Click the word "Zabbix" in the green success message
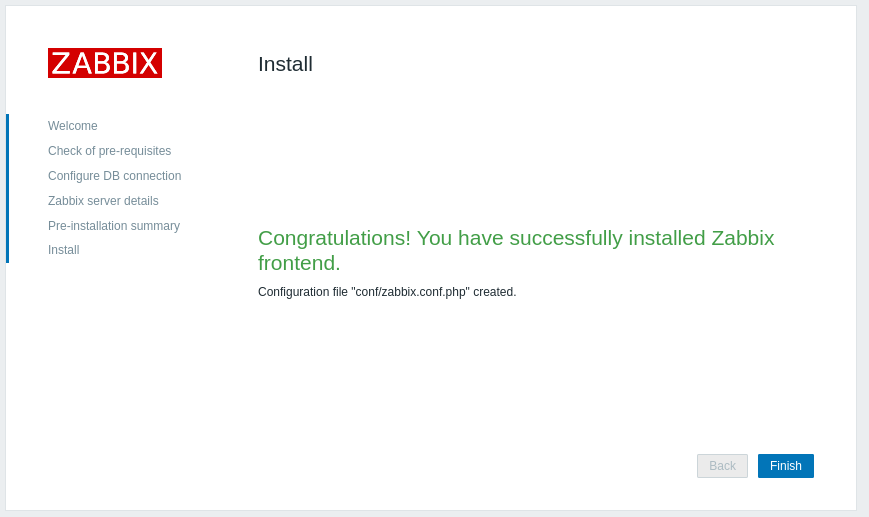 742,238
